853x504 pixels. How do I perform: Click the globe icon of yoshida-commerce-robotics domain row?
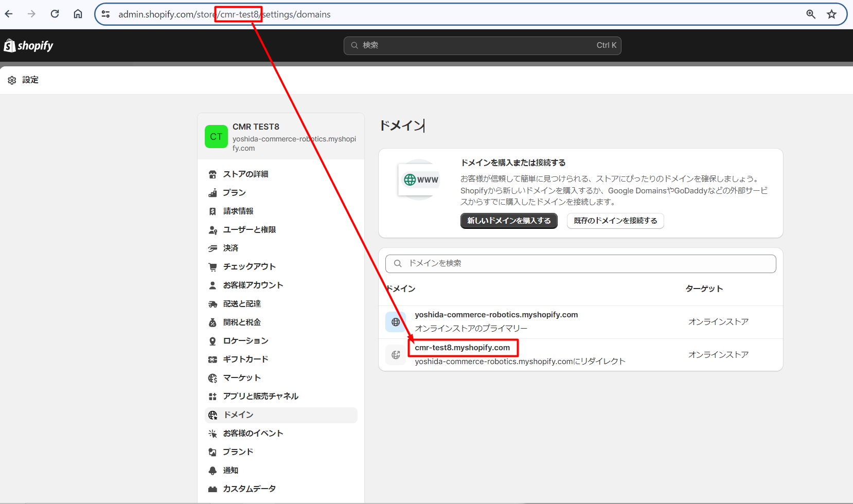coord(396,322)
